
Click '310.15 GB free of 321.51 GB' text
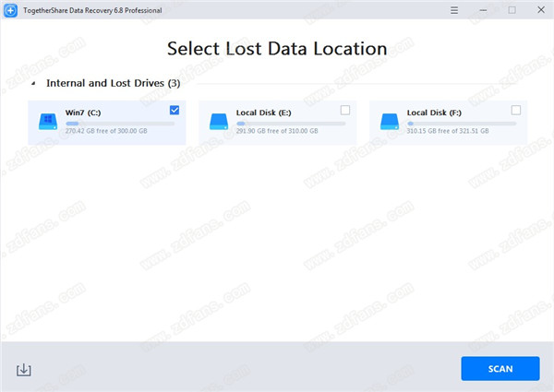(x=448, y=131)
